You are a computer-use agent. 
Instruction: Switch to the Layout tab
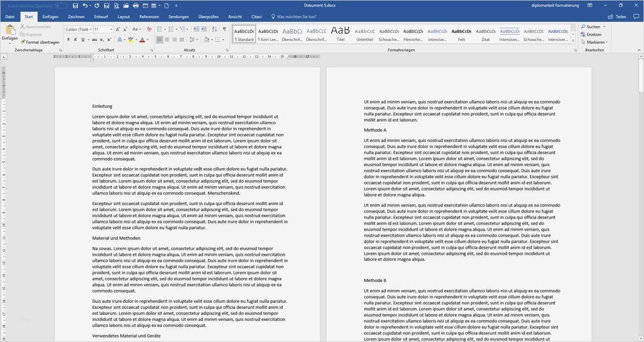124,17
